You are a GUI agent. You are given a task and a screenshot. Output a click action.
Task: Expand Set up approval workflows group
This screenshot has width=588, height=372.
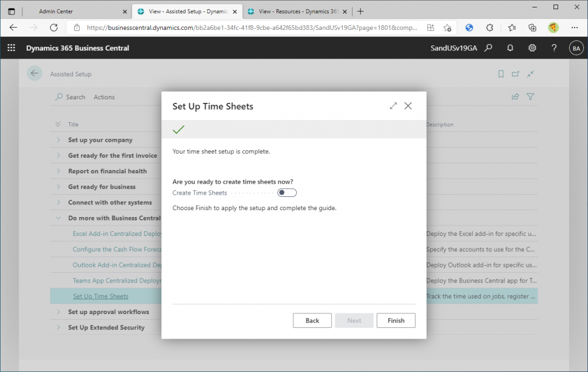[x=58, y=312]
